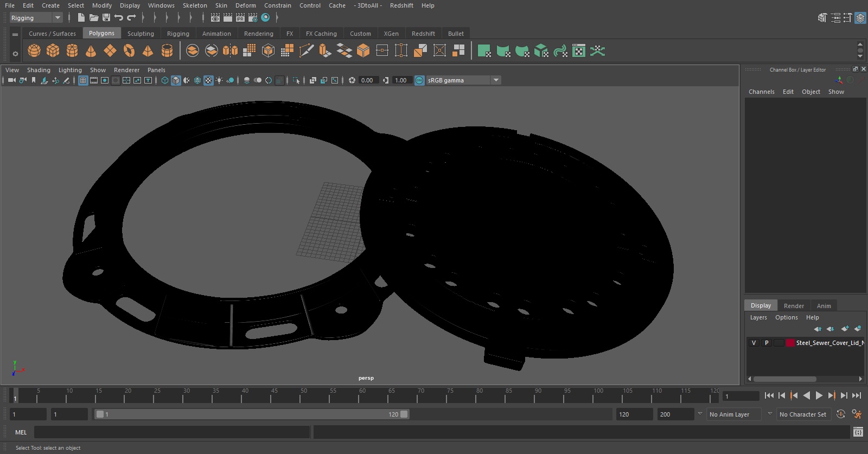This screenshot has width=868, height=454.
Task: Toggle use all lights bulb icon
Action: click(x=219, y=80)
